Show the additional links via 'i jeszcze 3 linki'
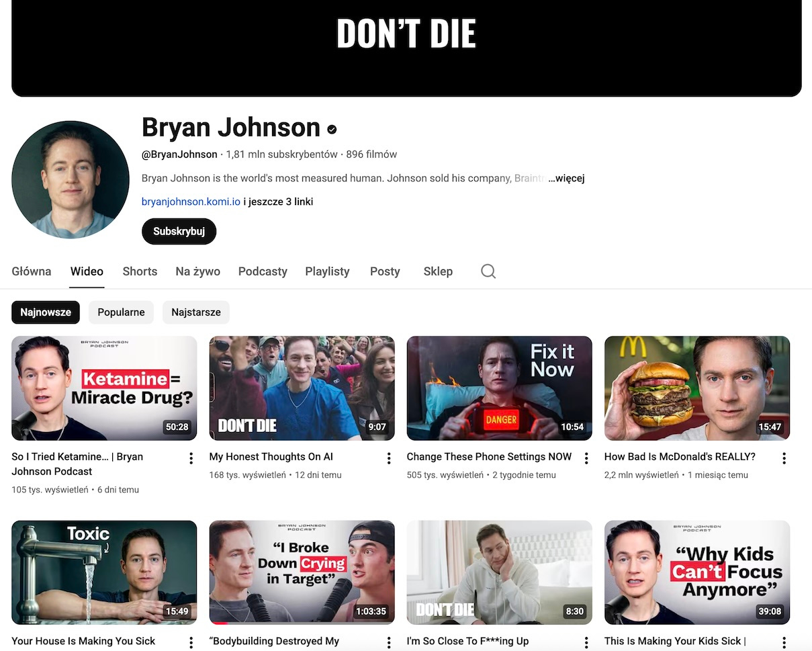The height and width of the screenshot is (651, 812). tap(278, 202)
